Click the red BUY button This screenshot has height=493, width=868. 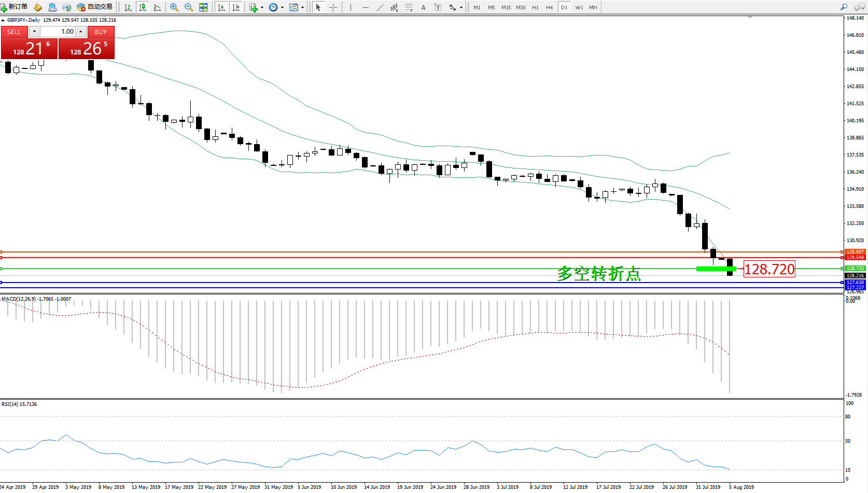101,32
